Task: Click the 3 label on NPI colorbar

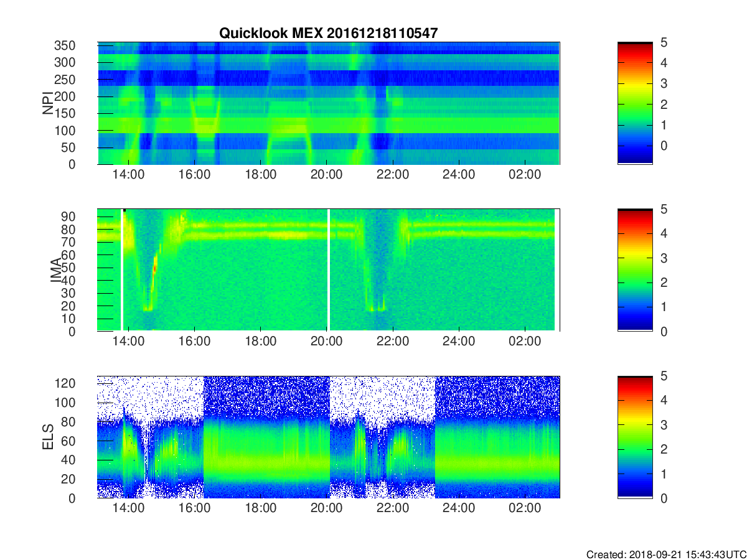Action: point(663,83)
